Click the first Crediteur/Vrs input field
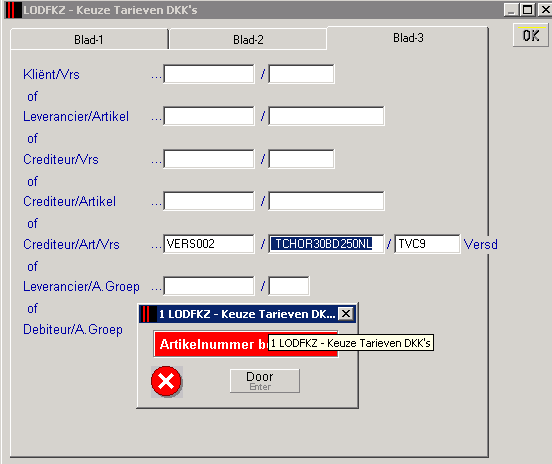 coord(209,159)
